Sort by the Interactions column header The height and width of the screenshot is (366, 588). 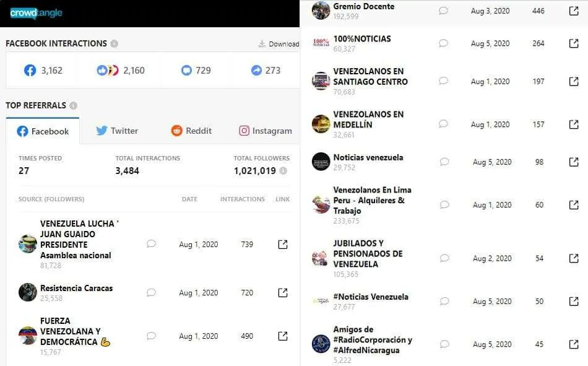click(242, 199)
